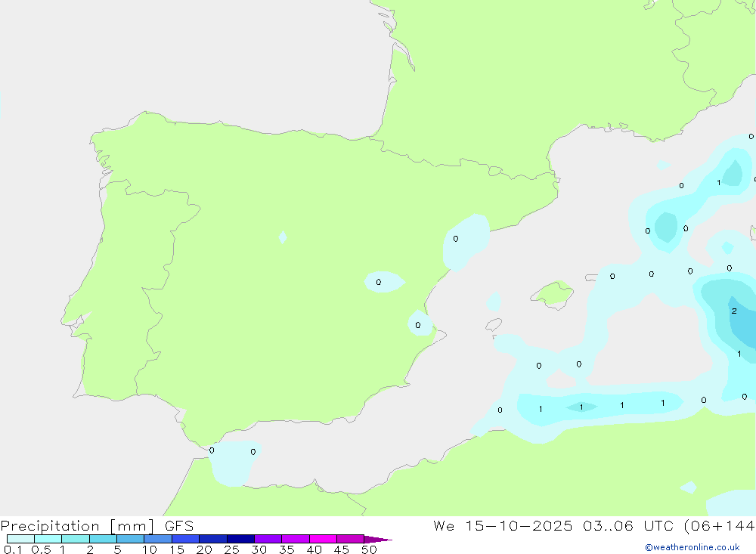Select the magenta swatch between 40 and 45
This screenshot has height=554, width=756.
323,539
